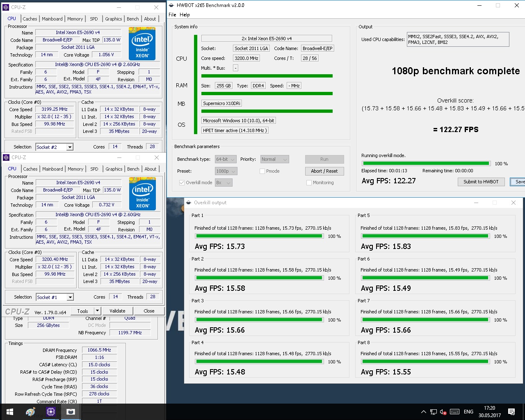Open the Help menu in HWBOT x265

click(x=185, y=15)
